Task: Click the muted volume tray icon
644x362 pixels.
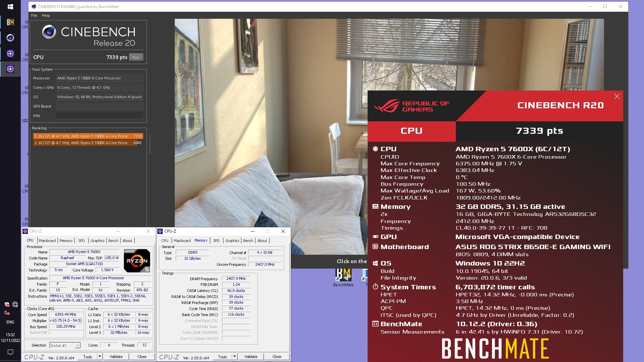Action: pos(7,313)
